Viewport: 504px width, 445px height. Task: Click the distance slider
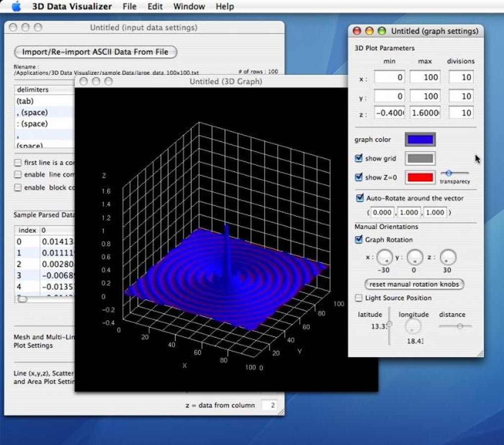(x=459, y=326)
